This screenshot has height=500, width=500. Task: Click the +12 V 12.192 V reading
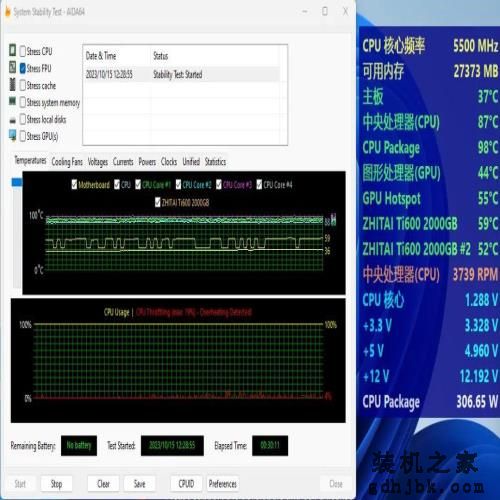click(430, 376)
